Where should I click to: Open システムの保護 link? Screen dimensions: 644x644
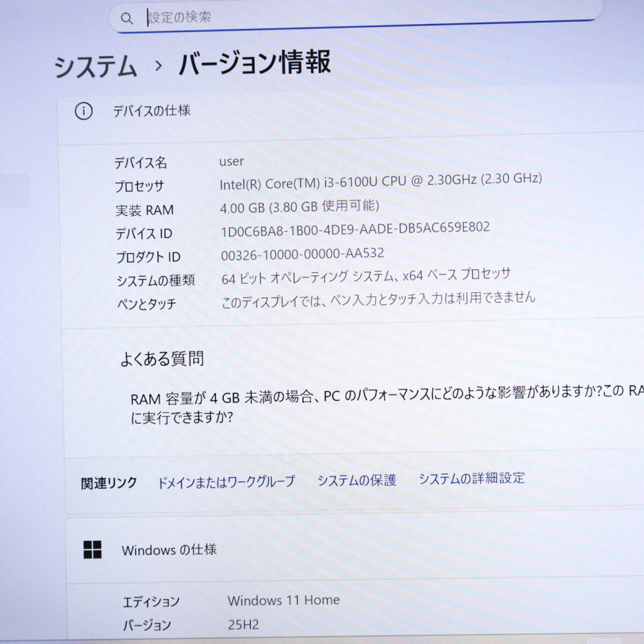coord(357,480)
